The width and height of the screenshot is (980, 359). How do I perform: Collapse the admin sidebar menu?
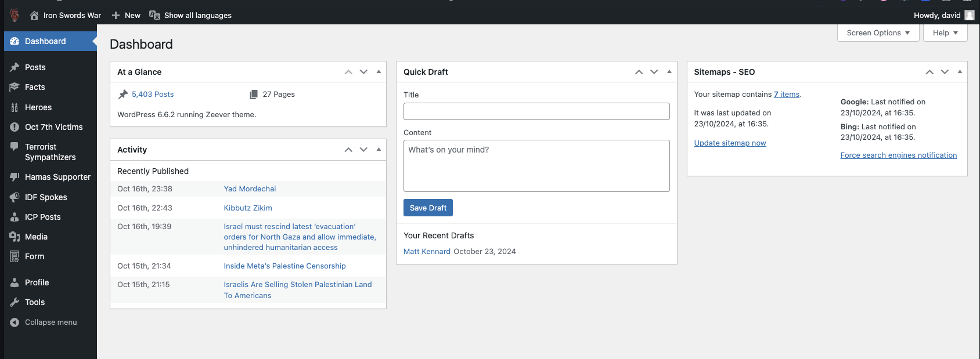pos(51,322)
